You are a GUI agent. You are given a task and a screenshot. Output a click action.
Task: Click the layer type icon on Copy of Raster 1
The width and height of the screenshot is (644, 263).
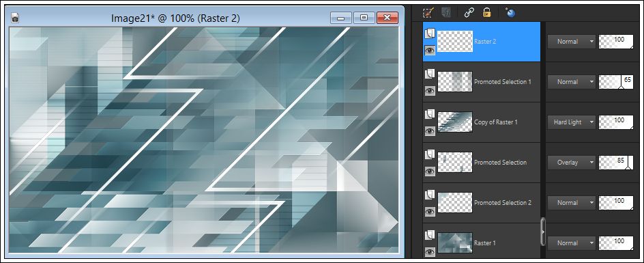430,114
